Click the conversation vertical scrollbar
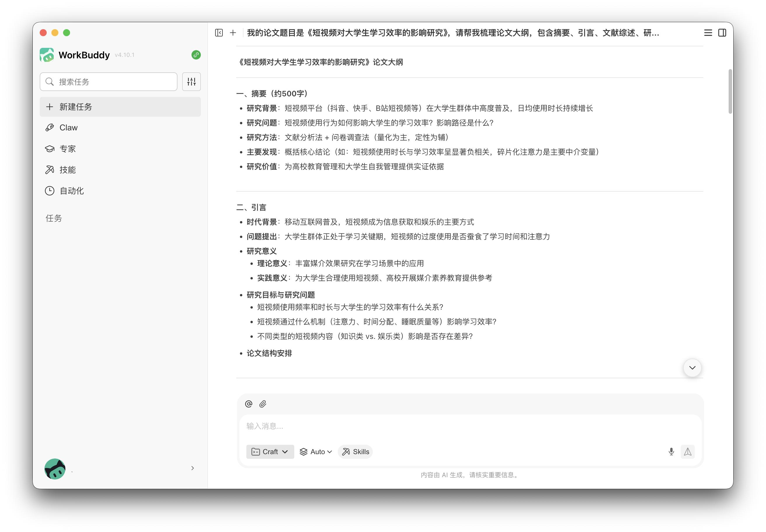 tap(730, 91)
